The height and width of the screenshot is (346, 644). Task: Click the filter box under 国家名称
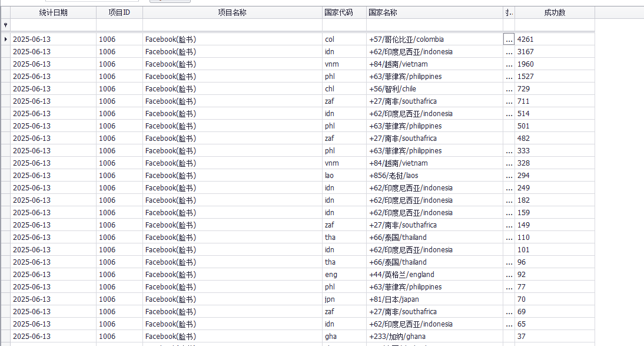(x=434, y=25)
